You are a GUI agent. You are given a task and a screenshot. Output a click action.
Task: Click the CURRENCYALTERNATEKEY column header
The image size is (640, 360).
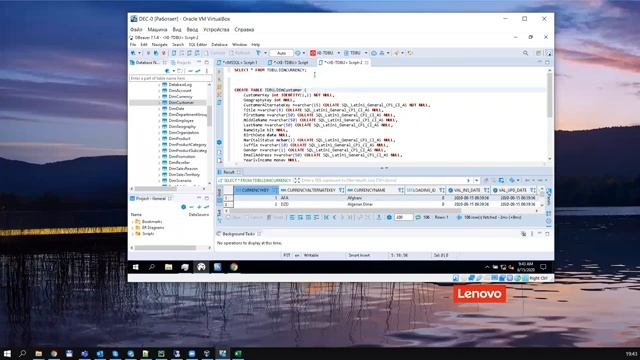[312, 190]
